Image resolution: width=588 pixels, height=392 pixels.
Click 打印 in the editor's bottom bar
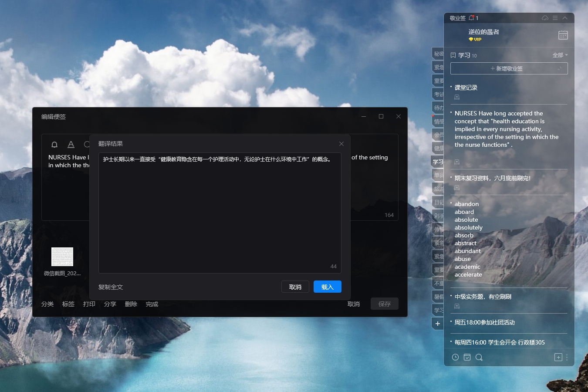pyautogui.click(x=89, y=304)
